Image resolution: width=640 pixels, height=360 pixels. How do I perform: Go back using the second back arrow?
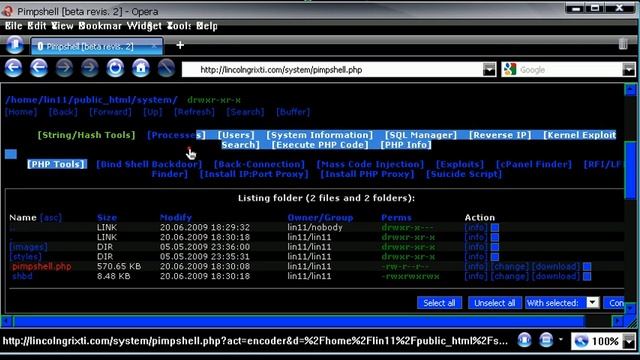(x=39, y=68)
